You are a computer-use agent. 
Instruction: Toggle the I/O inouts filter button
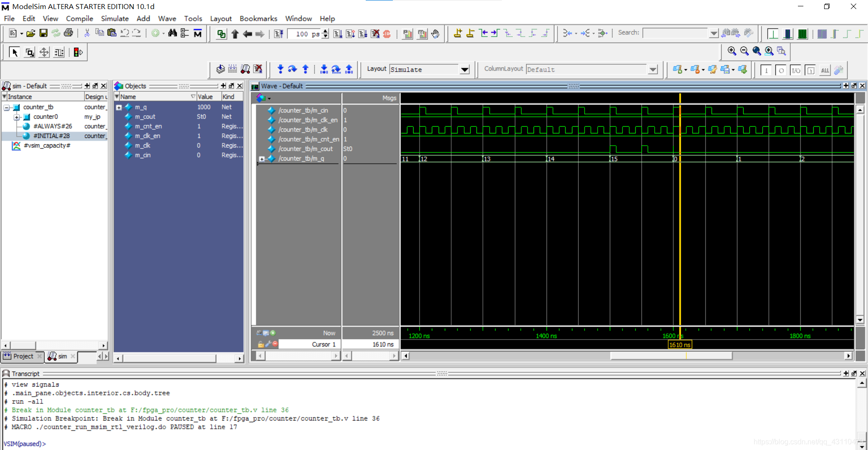pyautogui.click(x=796, y=70)
